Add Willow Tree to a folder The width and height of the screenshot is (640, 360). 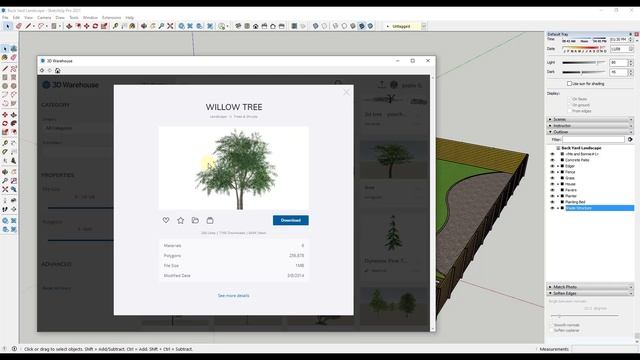point(195,220)
